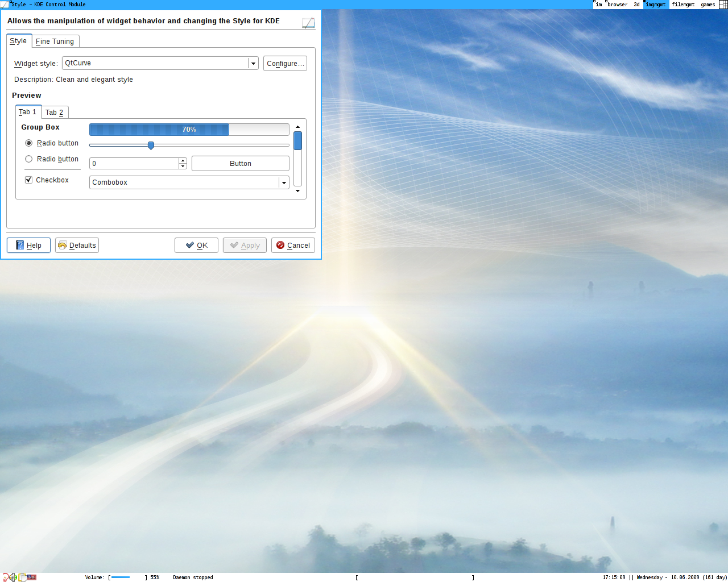Click the Defaults button icon

click(x=63, y=245)
